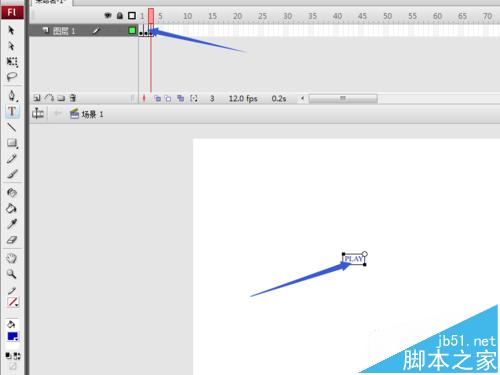Select the PLAY text on stage

tap(353, 259)
